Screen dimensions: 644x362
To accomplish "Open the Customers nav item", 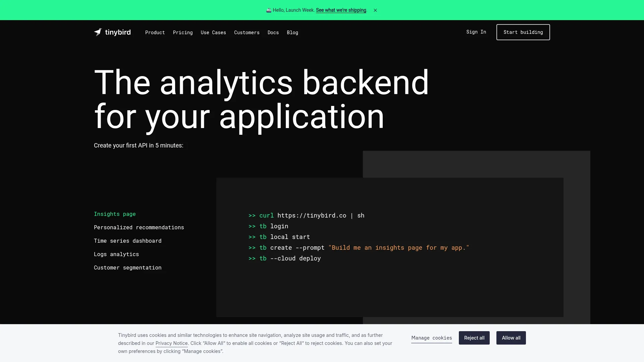I will [247, 33].
